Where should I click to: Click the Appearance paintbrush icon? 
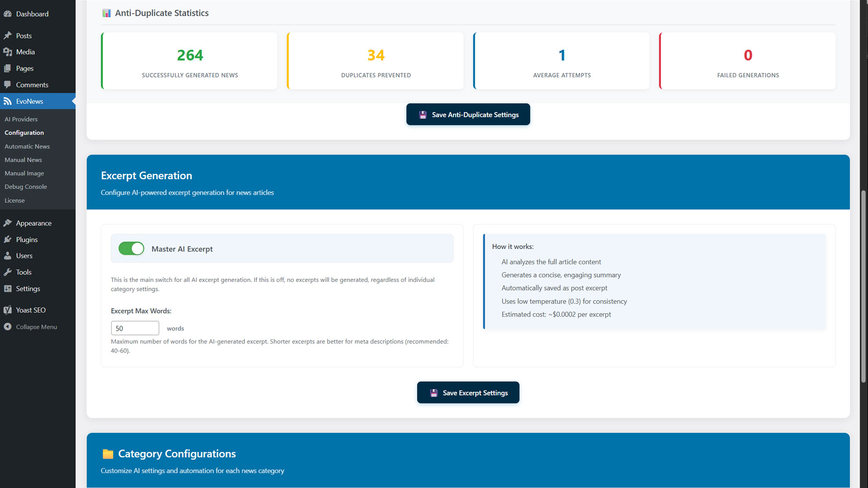tap(8, 223)
